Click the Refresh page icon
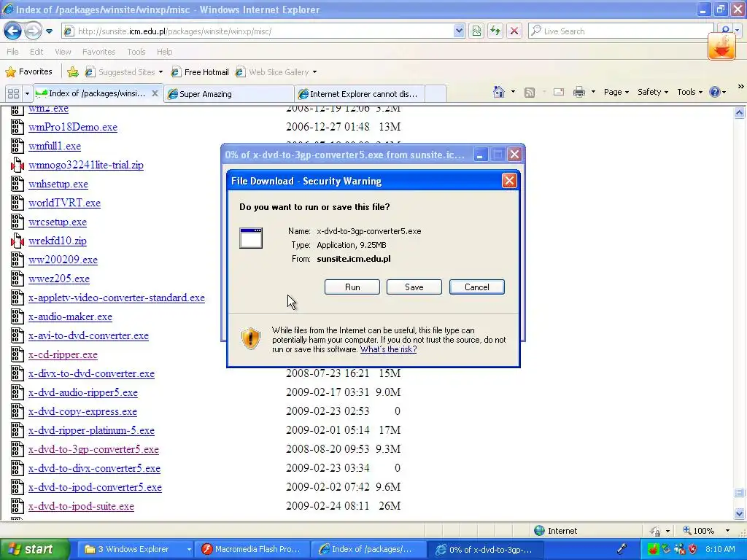The image size is (747, 560). point(495,31)
